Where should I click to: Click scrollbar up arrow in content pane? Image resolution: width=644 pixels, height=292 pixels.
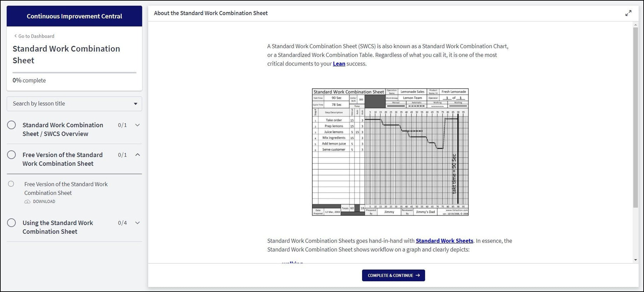pyautogui.click(x=635, y=25)
